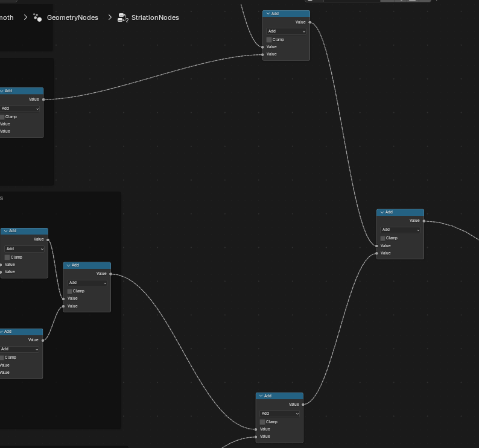The image size is (479, 448).
Task: Open operation dropdown on bottommost Add node
Action: click(x=279, y=414)
